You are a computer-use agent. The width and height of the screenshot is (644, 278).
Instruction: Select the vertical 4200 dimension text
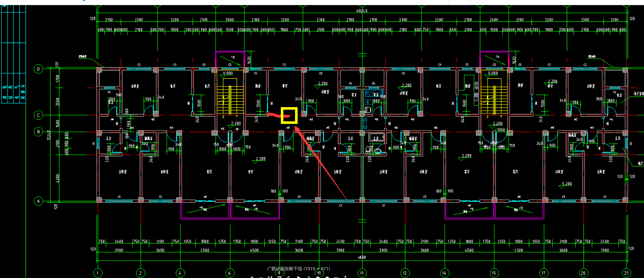pyautogui.click(x=58, y=178)
